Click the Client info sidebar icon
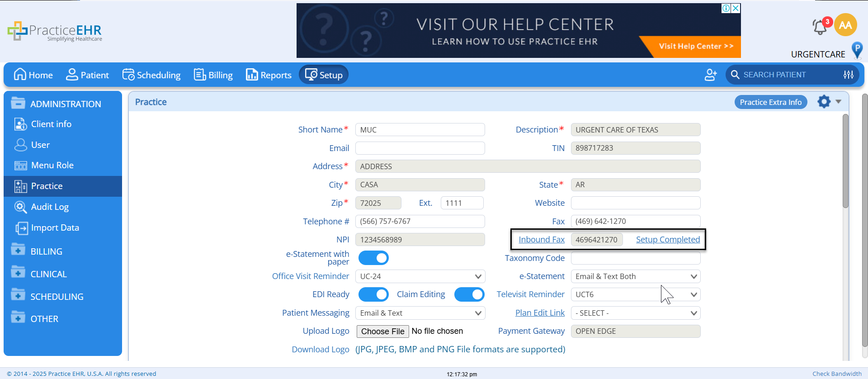The height and width of the screenshot is (379, 868). 21,124
